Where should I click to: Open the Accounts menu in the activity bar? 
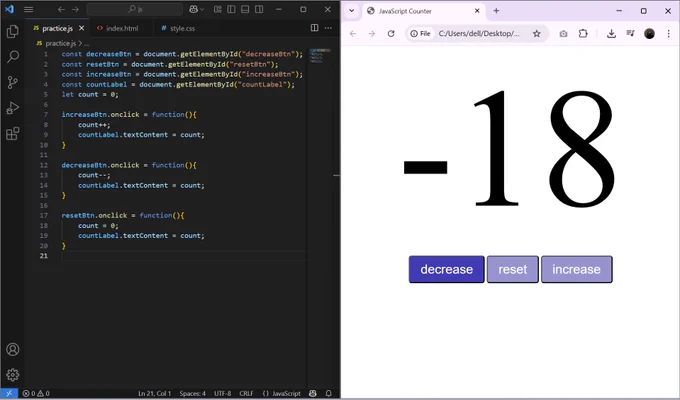(13, 349)
